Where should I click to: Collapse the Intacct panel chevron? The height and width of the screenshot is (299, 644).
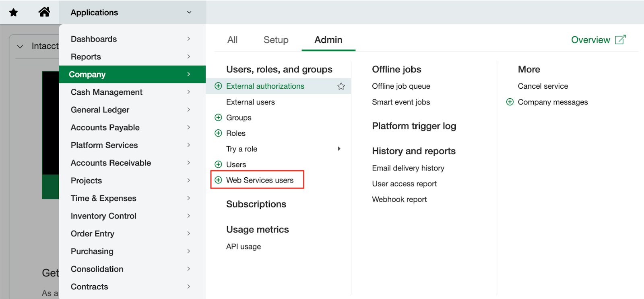click(20, 46)
